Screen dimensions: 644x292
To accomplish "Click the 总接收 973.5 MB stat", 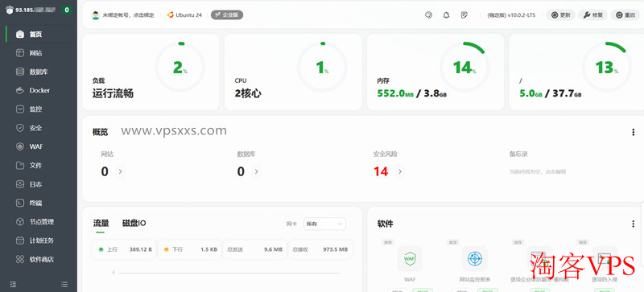I will coord(320,249).
